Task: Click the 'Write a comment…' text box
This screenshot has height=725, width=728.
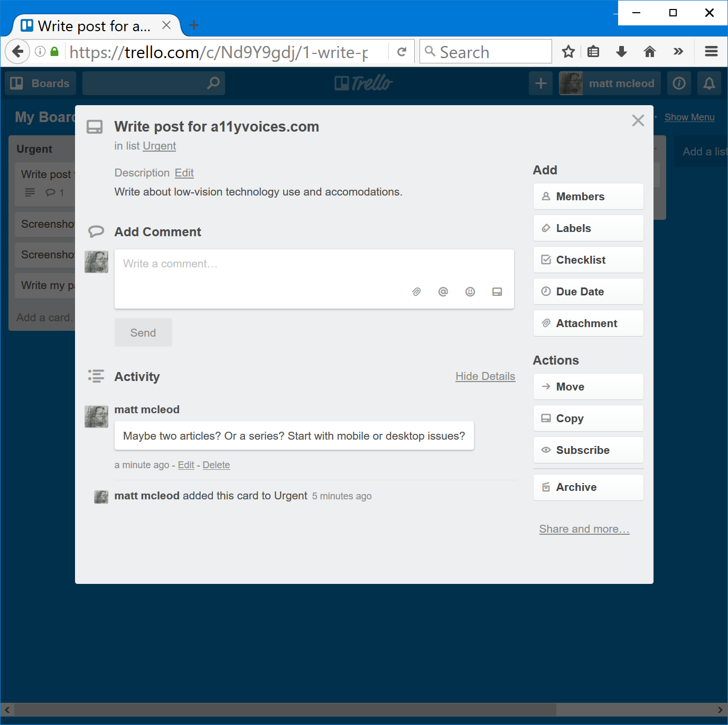Action: 314,278
